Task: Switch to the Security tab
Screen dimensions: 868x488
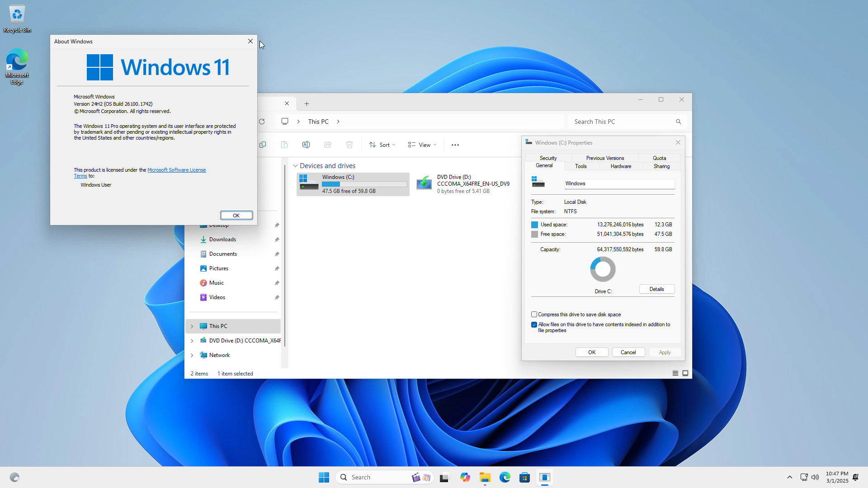Action: pos(548,158)
